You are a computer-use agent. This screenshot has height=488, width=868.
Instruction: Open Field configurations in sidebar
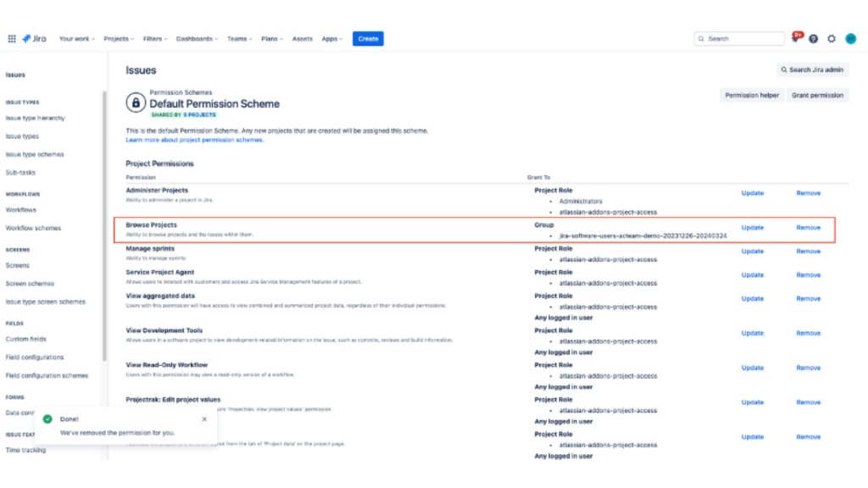tap(35, 358)
